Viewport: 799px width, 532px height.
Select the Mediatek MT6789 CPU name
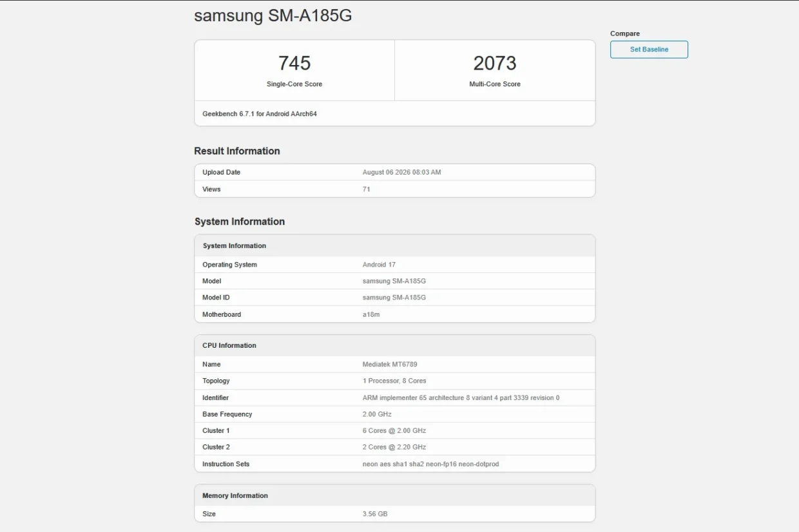[390, 365]
